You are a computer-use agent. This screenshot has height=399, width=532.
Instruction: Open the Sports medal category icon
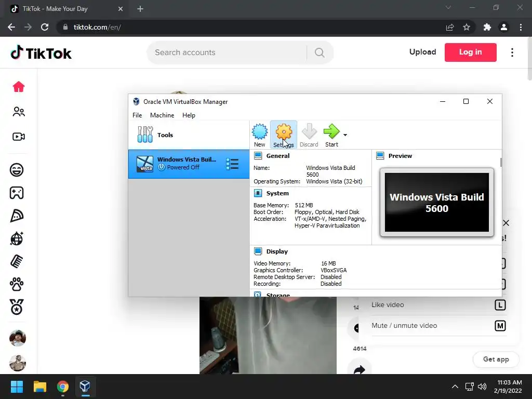[x=17, y=307]
